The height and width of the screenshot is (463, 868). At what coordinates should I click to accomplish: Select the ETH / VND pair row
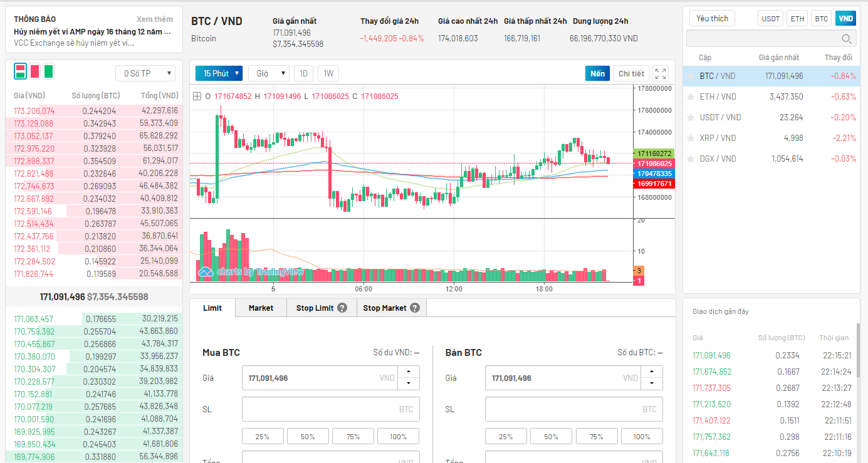click(x=771, y=97)
